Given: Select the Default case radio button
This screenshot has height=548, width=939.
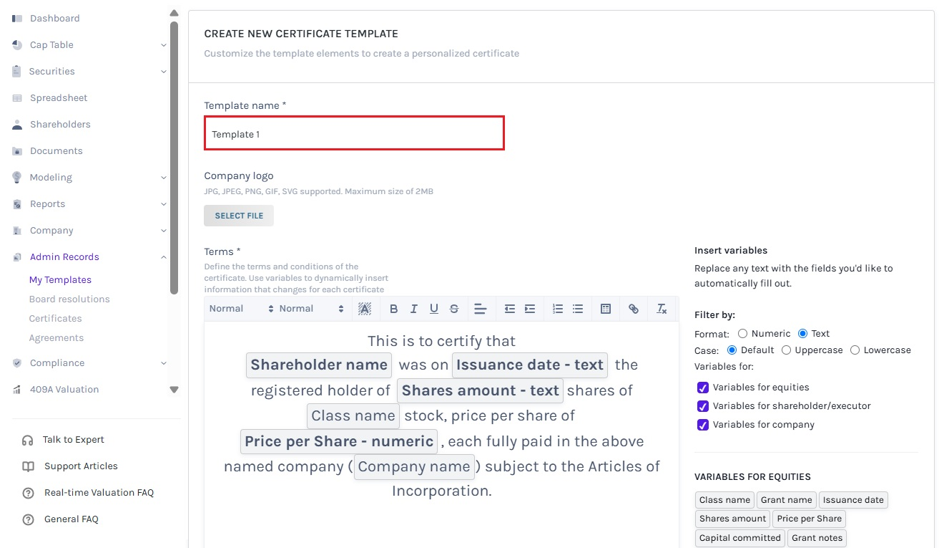Looking at the screenshot, I should click(732, 350).
